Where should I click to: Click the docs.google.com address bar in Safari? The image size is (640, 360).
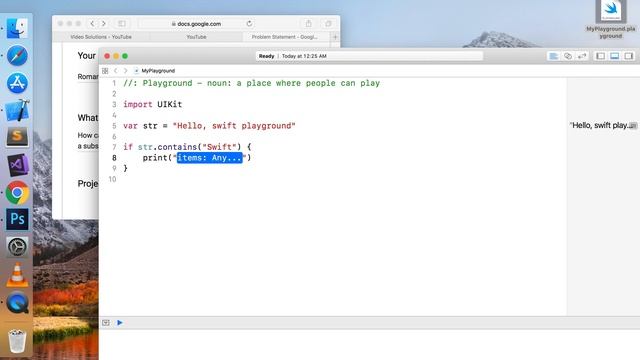pyautogui.click(x=197, y=24)
